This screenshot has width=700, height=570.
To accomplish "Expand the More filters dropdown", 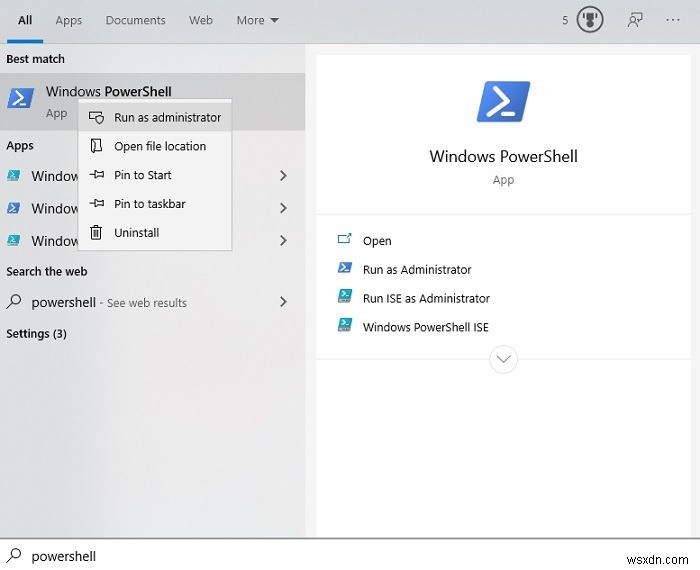I will (258, 21).
